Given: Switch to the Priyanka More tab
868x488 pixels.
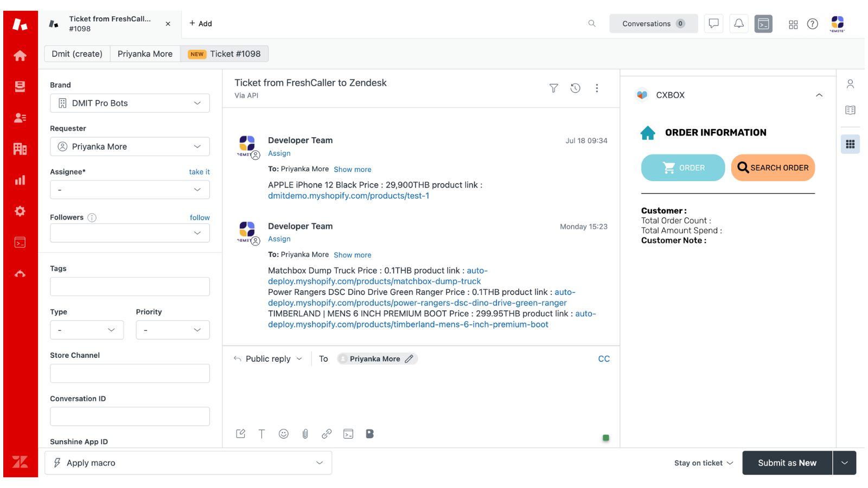Looking at the screenshot, I should pos(145,54).
